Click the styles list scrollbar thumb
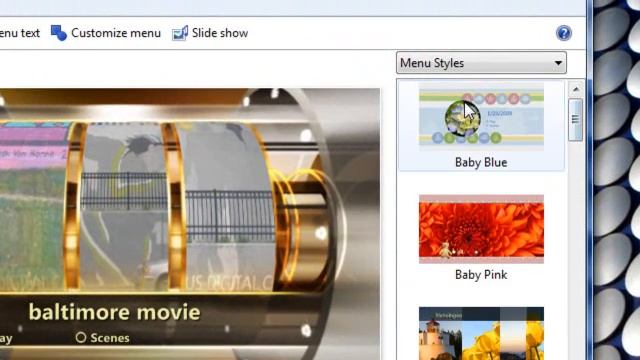 point(576,120)
